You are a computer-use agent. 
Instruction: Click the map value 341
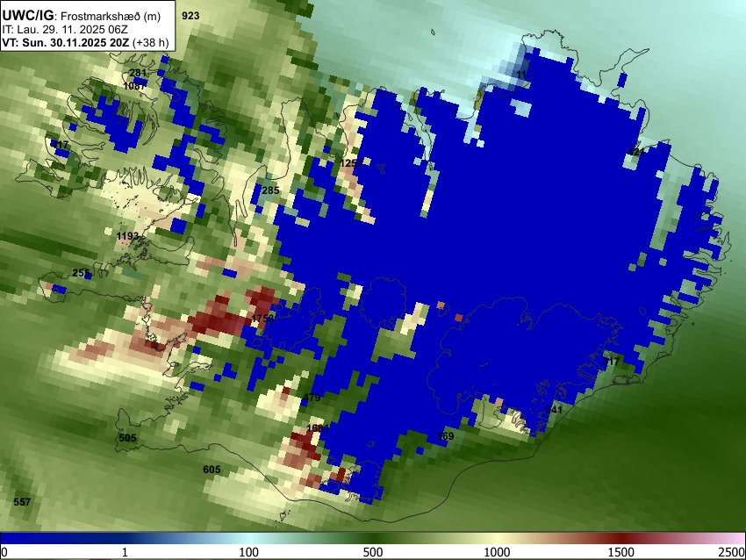point(554,410)
